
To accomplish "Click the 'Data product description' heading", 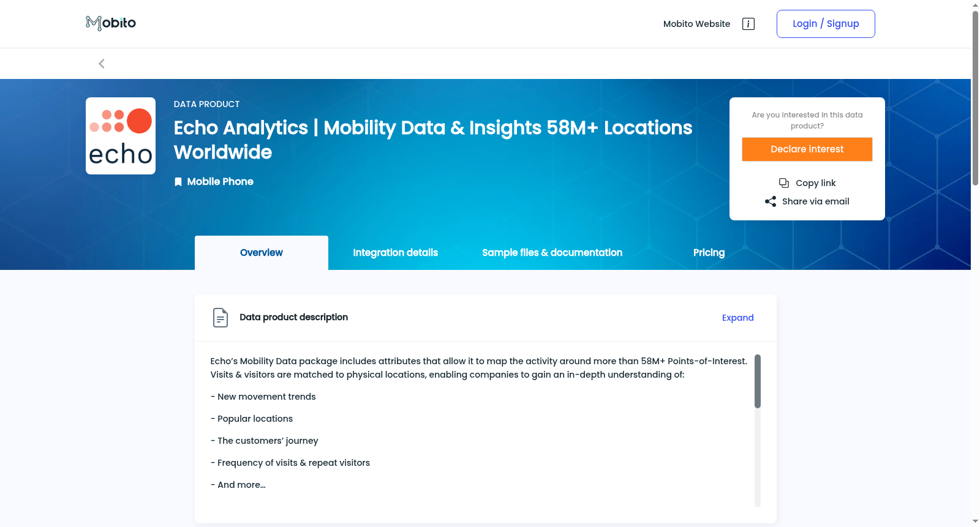I will (294, 317).
